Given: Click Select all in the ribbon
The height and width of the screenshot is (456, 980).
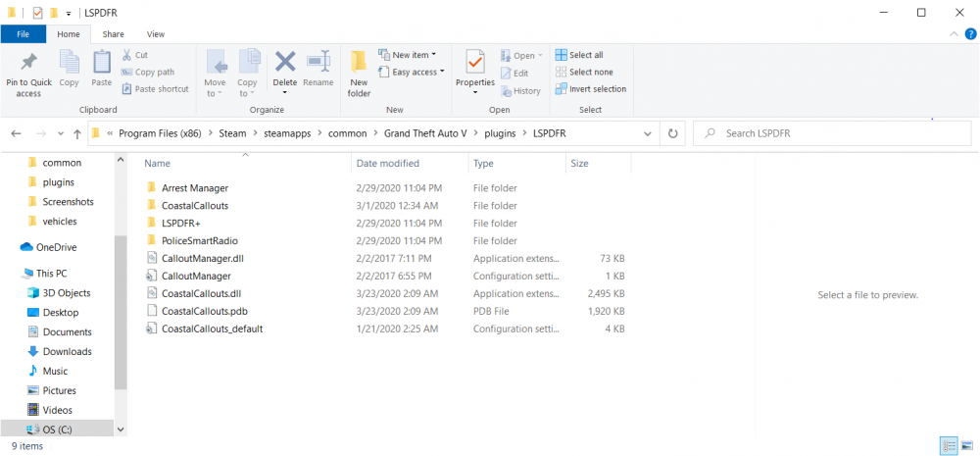Looking at the screenshot, I should pos(579,55).
